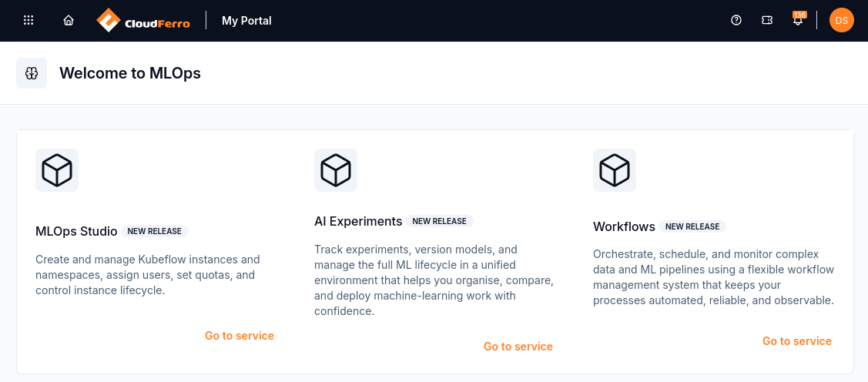Click the 136 notification count badge
Screen dimensions: 868x382
click(799, 15)
